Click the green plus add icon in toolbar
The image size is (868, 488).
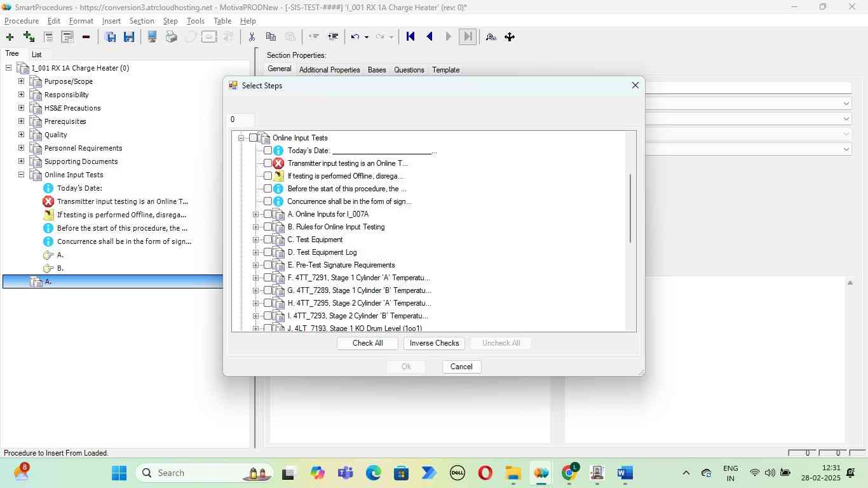pos(9,37)
